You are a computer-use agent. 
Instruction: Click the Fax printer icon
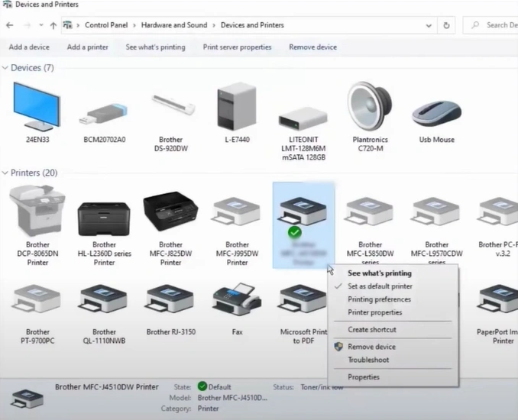[x=237, y=303]
